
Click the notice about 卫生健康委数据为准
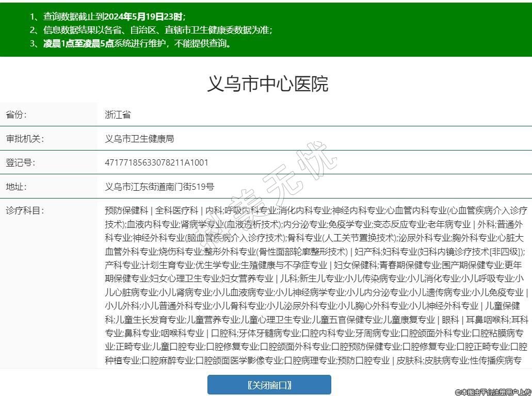click(x=157, y=30)
